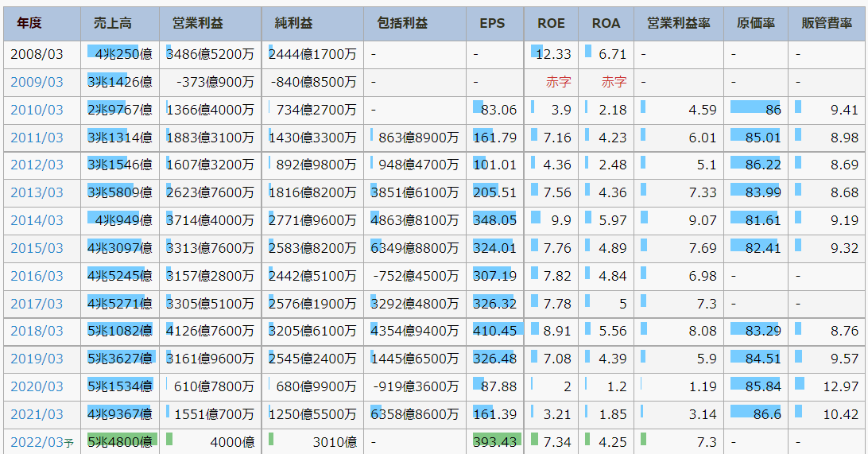
Task: Click the 販管費率 column header
Action: point(827,23)
